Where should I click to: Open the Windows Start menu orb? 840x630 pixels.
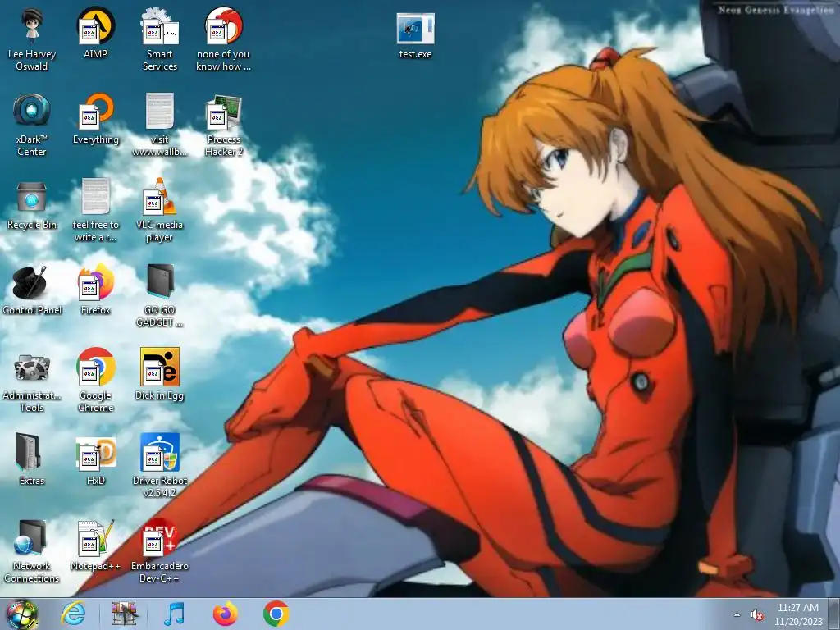click(21, 614)
